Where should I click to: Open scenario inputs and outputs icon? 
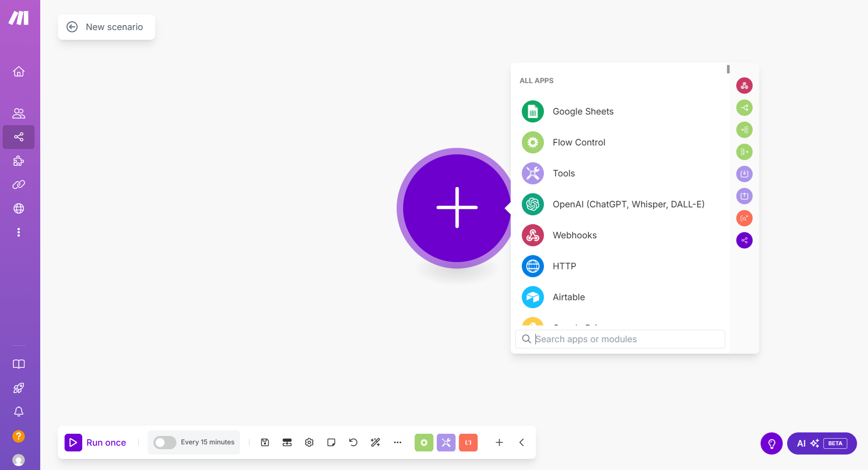coord(287,443)
